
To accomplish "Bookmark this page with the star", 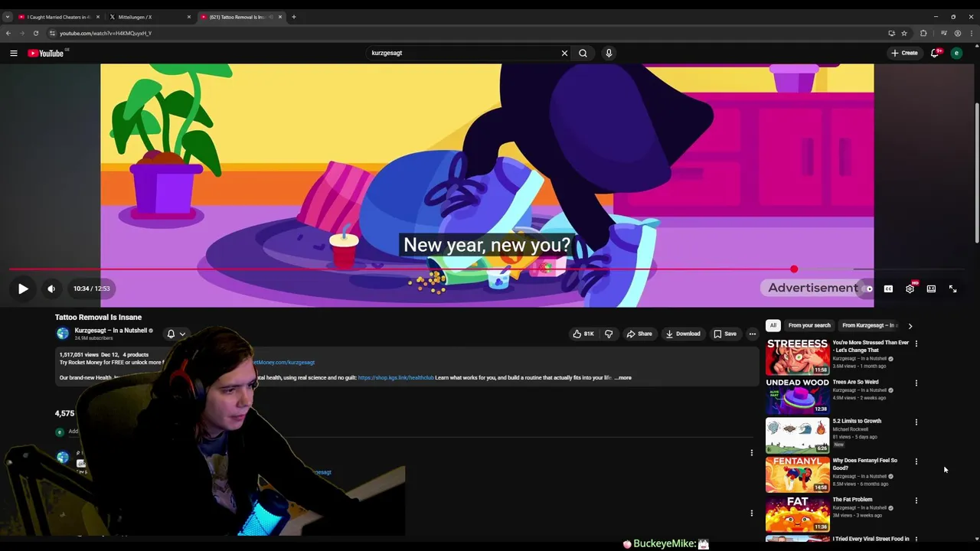I will tap(904, 33).
